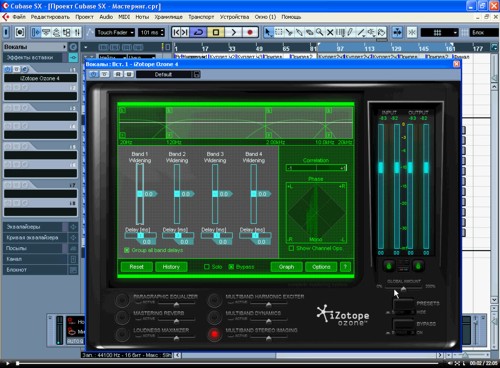Open the Помощь menu
The image size is (500, 368).
tap(291, 17)
